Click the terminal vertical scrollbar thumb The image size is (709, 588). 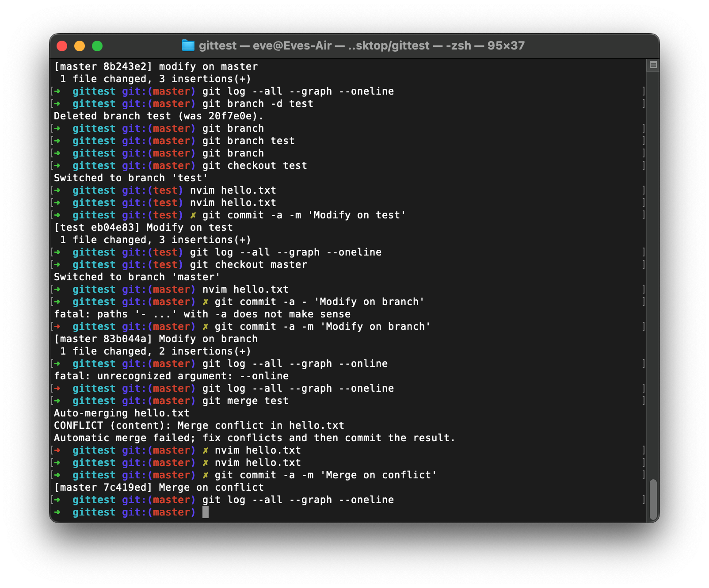click(x=653, y=500)
